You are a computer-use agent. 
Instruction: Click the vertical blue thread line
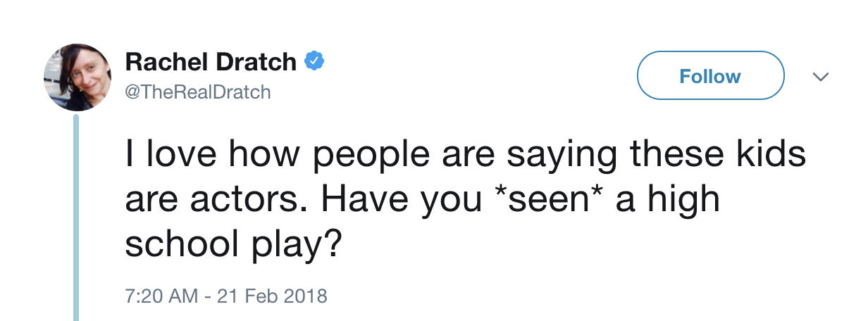tap(76, 218)
